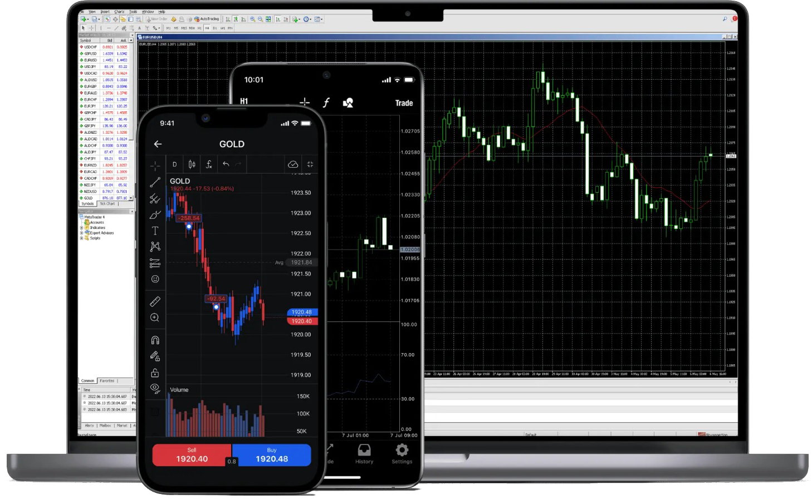This screenshot has height=504, width=812.
Task: Select the MetaTrader toolbar crosshair tool
Action: click(x=91, y=28)
